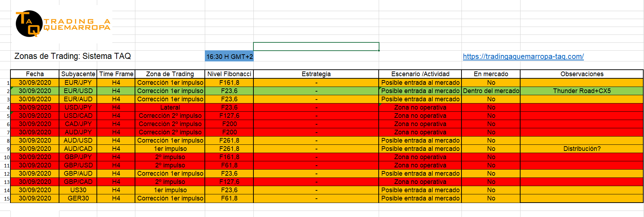Select the empty green-outlined active cell

(316, 47)
